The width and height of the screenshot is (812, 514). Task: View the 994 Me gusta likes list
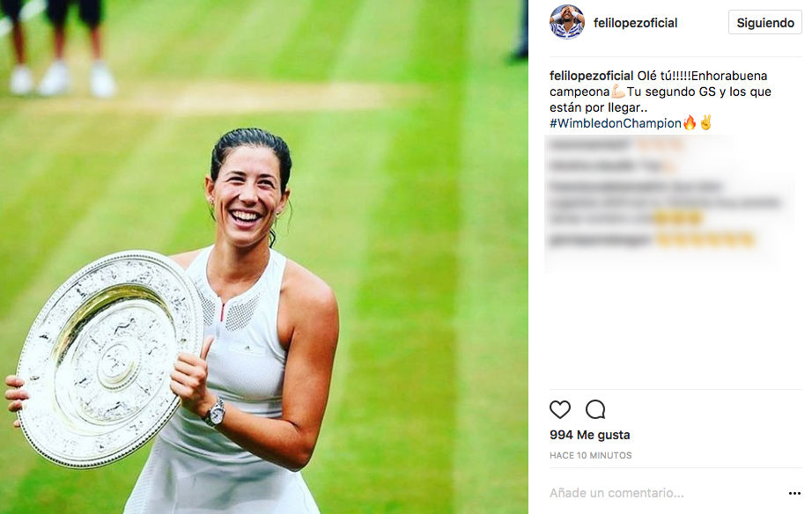pos(590,435)
